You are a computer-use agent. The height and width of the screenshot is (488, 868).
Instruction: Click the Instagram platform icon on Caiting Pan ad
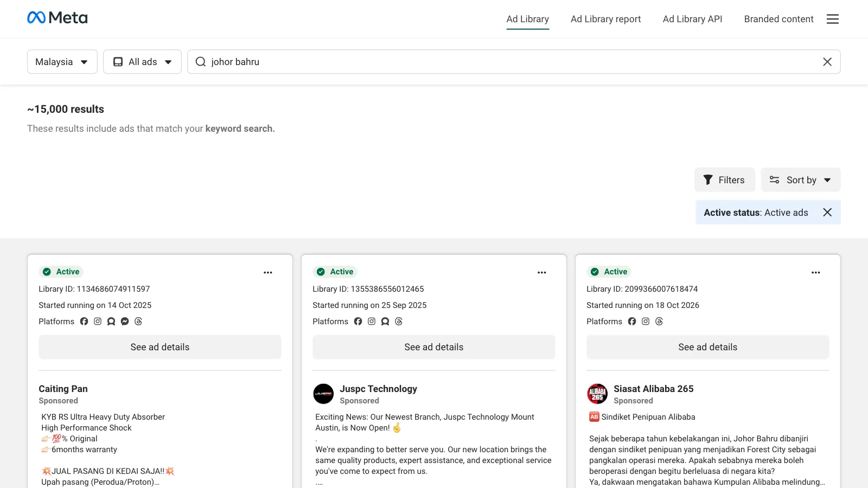pos(98,322)
